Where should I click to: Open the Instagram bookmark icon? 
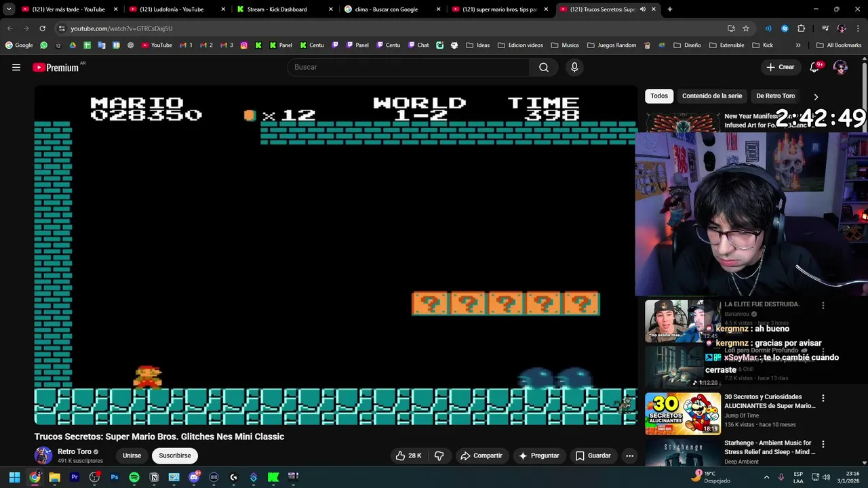244,45
